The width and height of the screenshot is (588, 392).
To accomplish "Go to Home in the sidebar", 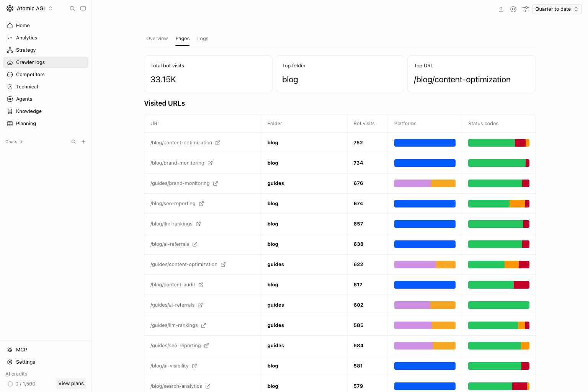I will tap(46, 26).
